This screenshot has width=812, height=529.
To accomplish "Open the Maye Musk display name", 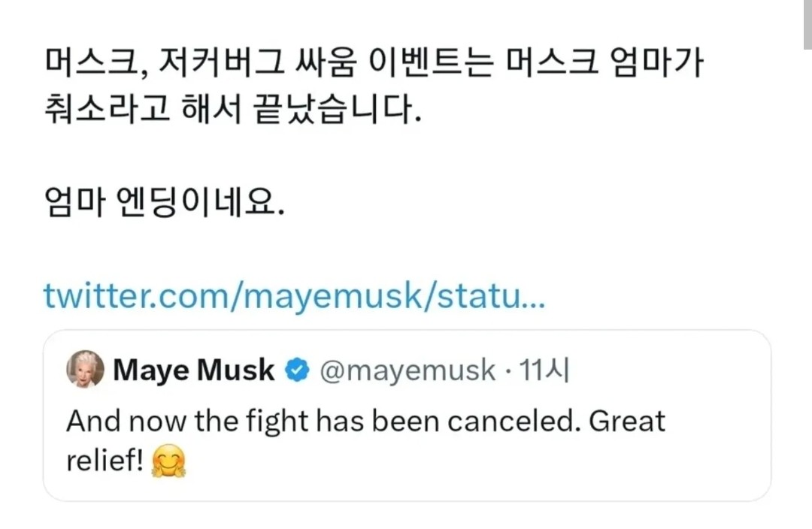I will [x=193, y=370].
